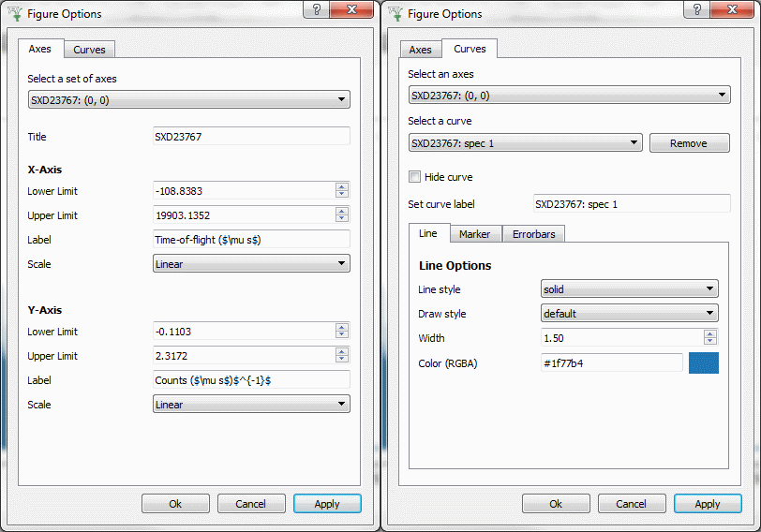
Task: Increase X-Axis Lower Limit with up arrow
Action: click(342, 187)
